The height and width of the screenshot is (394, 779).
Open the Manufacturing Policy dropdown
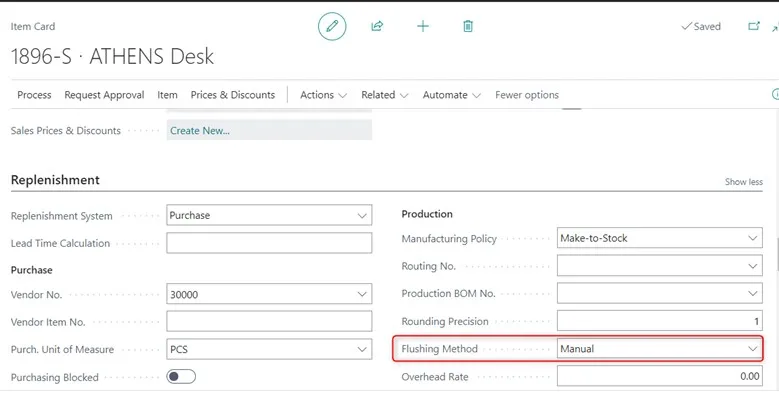[659, 238]
